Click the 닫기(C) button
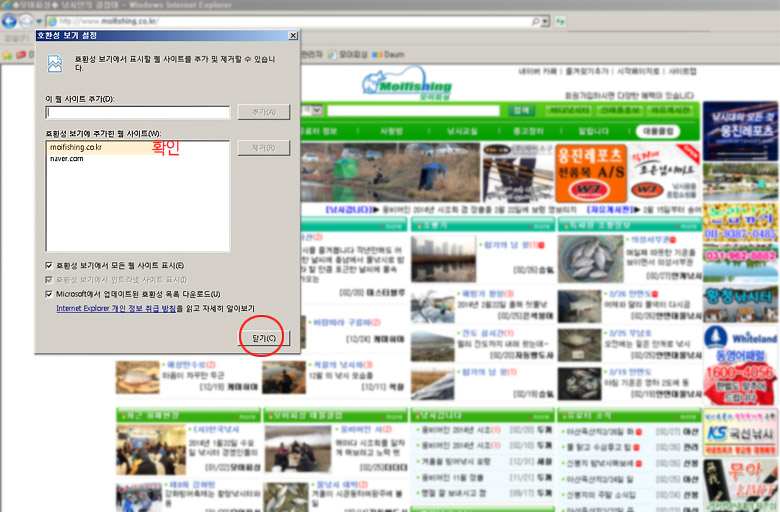The width and height of the screenshot is (780, 512). 264,338
